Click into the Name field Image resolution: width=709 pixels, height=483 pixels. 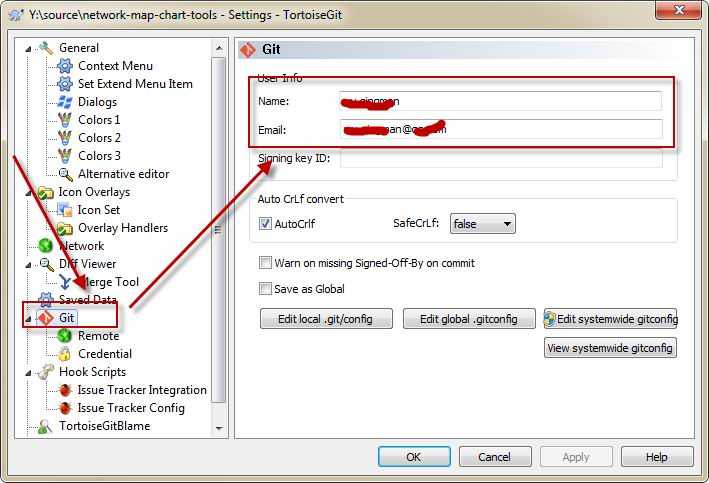[x=501, y=101]
